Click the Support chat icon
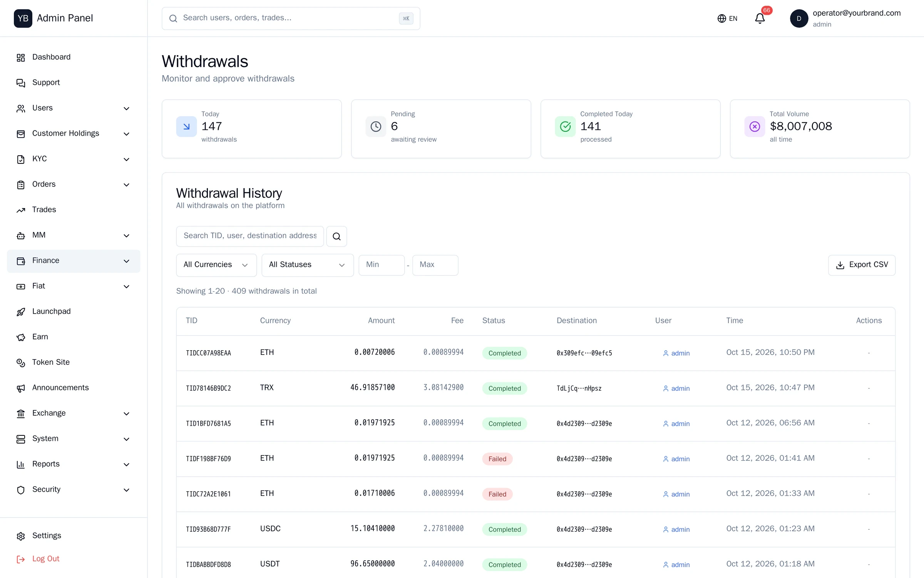This screenshot has height=578, width=924. [21, 83]
